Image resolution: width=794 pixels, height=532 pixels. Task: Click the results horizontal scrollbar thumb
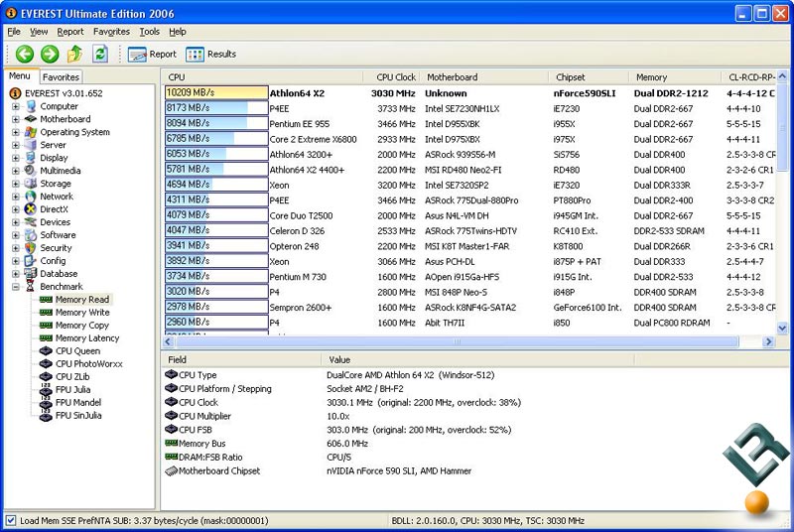tap(457, 341)
